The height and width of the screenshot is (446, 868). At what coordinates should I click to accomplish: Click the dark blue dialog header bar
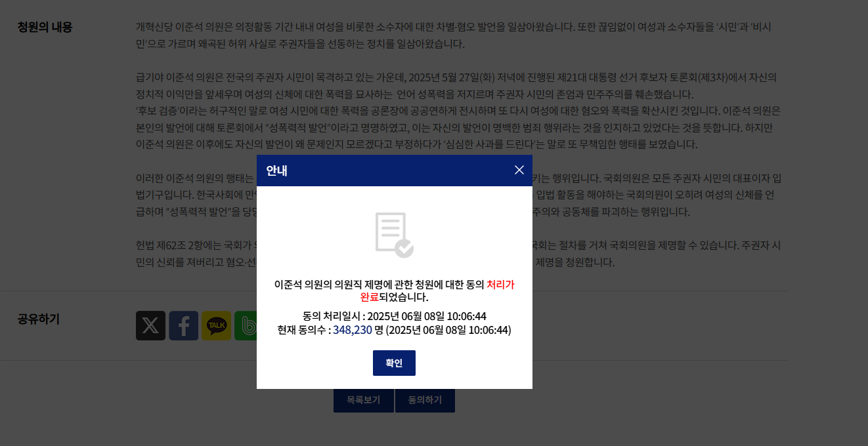pos(394,170)
